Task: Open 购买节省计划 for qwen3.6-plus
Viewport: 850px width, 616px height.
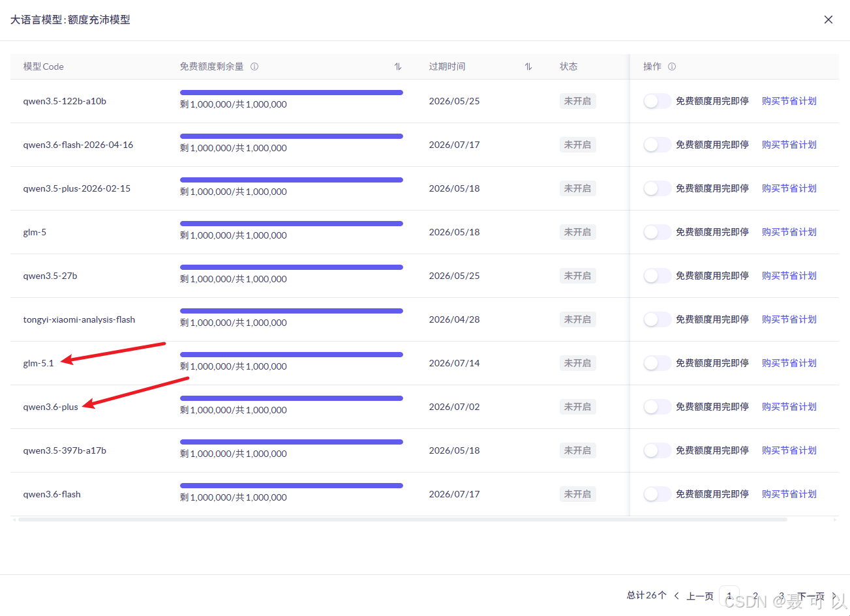Action: click(789, 407)
